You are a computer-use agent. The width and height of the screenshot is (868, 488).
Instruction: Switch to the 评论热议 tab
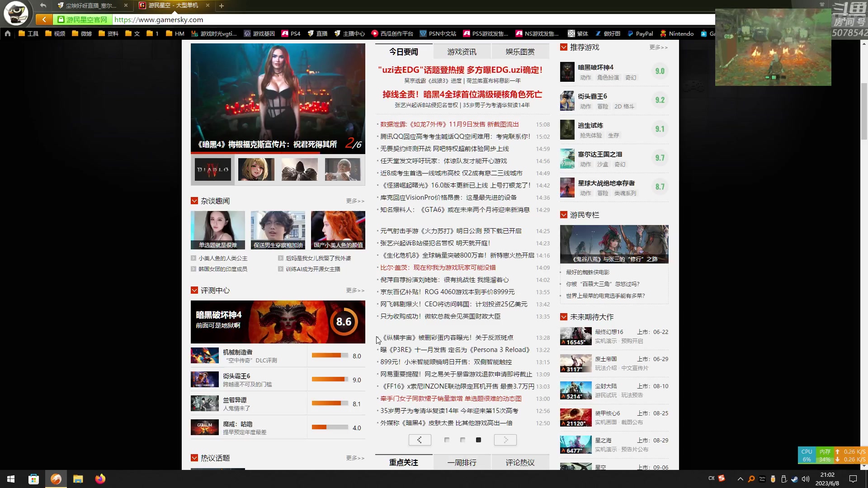click(x=520, y=462)
